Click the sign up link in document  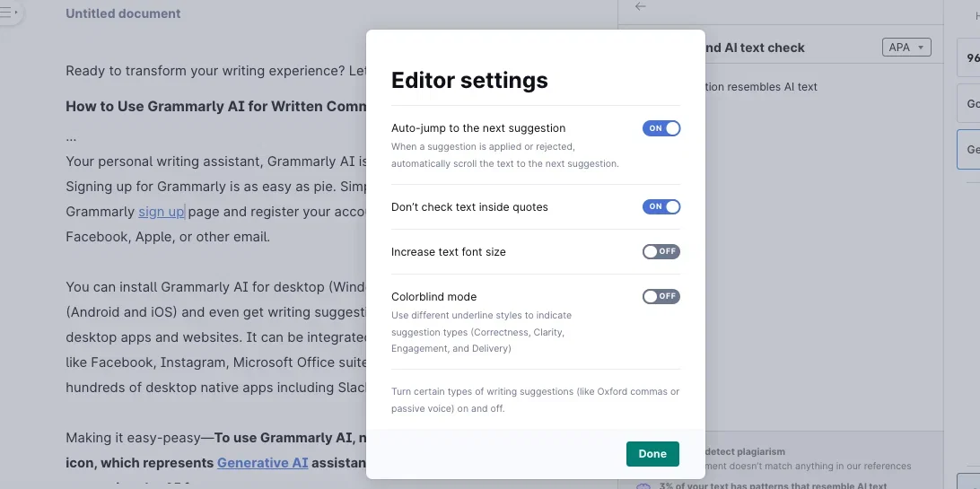pyautogui.click(x=162, y=212)
